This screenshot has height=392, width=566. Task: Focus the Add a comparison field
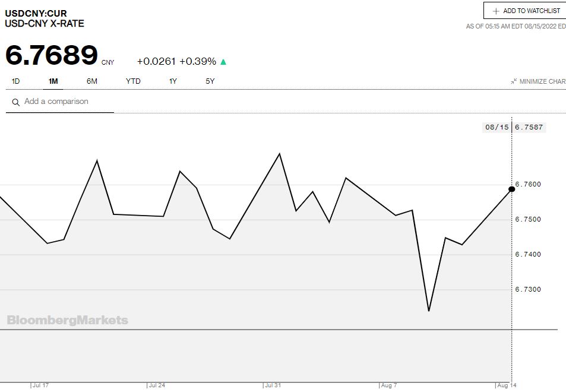click(65, 102)
